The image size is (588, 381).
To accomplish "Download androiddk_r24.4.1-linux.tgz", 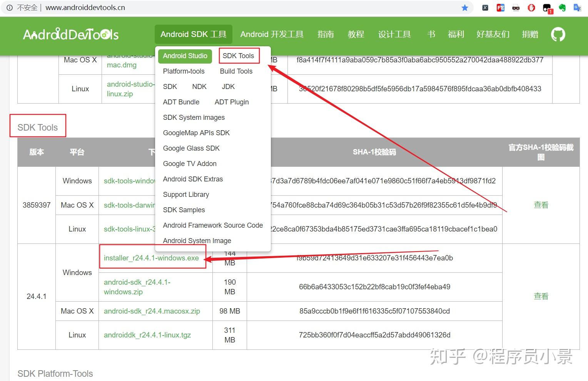I will tap(147, 335).
